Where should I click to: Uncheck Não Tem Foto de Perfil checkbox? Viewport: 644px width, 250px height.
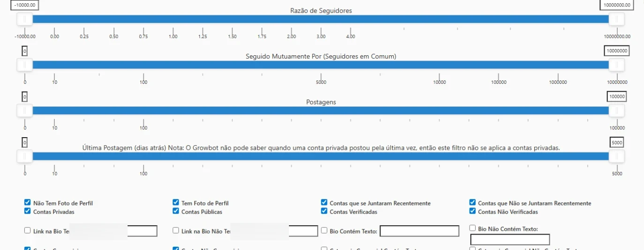coord(27,203)
